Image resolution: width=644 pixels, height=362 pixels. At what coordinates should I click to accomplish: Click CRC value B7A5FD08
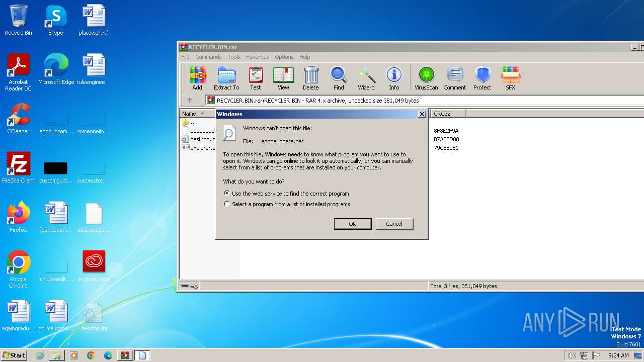pyautogui.click(x=446, y=139)
